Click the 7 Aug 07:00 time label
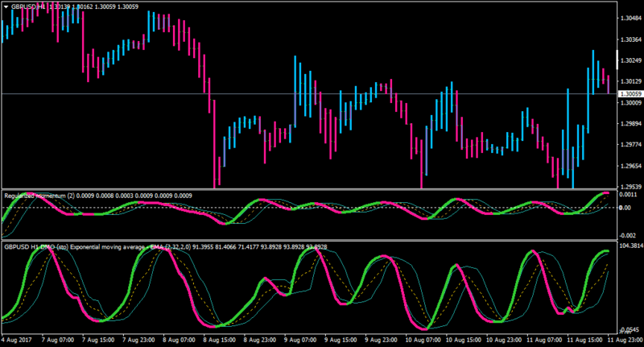The height and width of the screenshot is (347, 644). (x=58, y=340)
